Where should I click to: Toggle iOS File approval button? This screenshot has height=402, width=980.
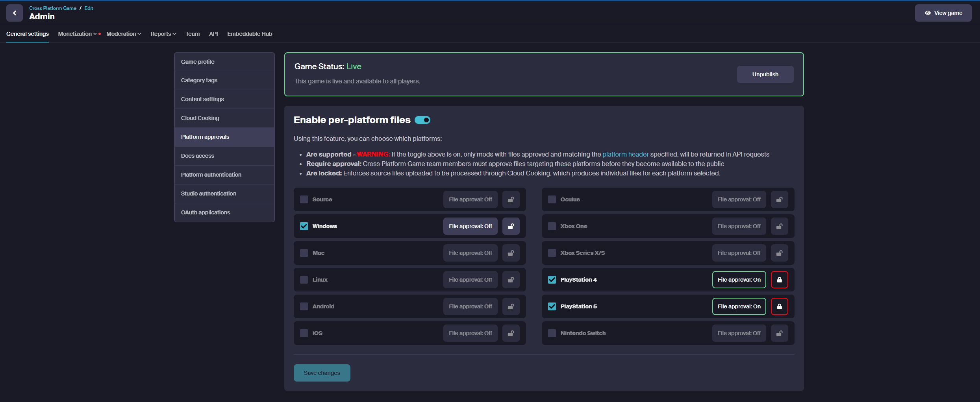pos(470,333)
